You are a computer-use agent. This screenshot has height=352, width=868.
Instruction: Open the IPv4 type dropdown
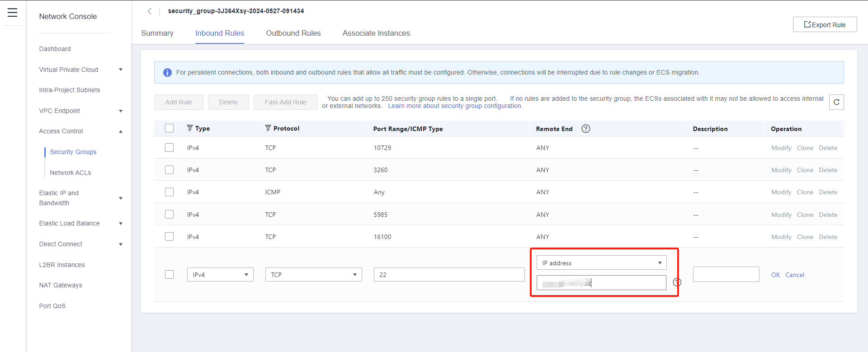click(x=220, y=274)
